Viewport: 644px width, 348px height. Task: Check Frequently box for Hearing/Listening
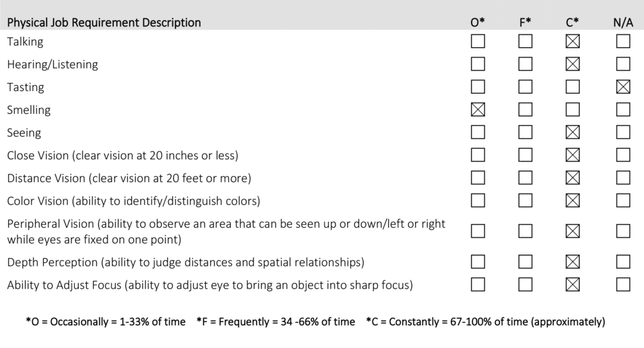click(525, 64)
